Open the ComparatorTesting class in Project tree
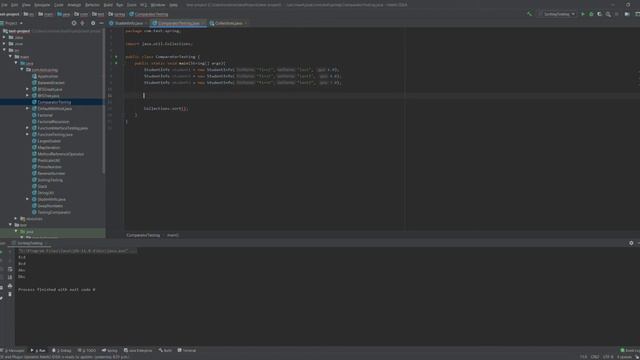 point(54,102)
